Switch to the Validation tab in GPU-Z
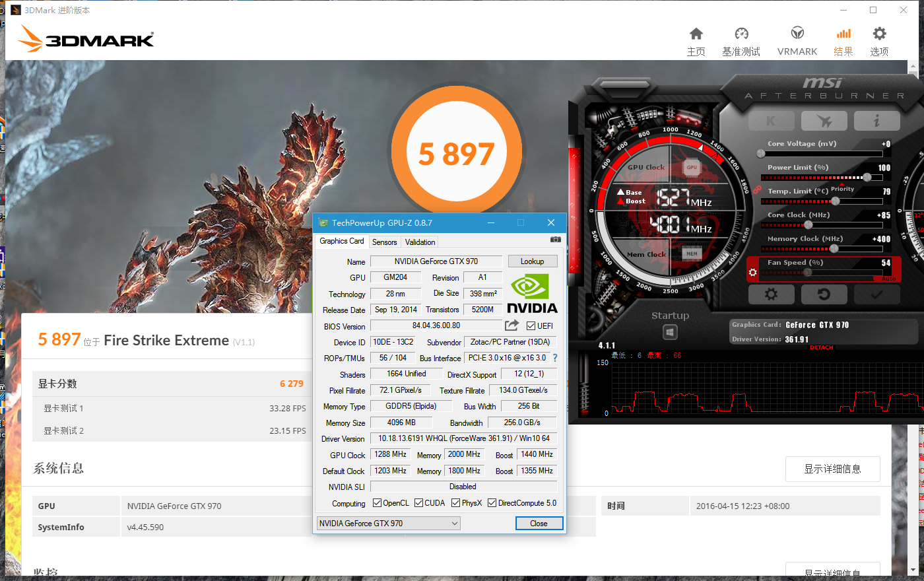The width and height of the screenshot is (924, 581). 420,242
